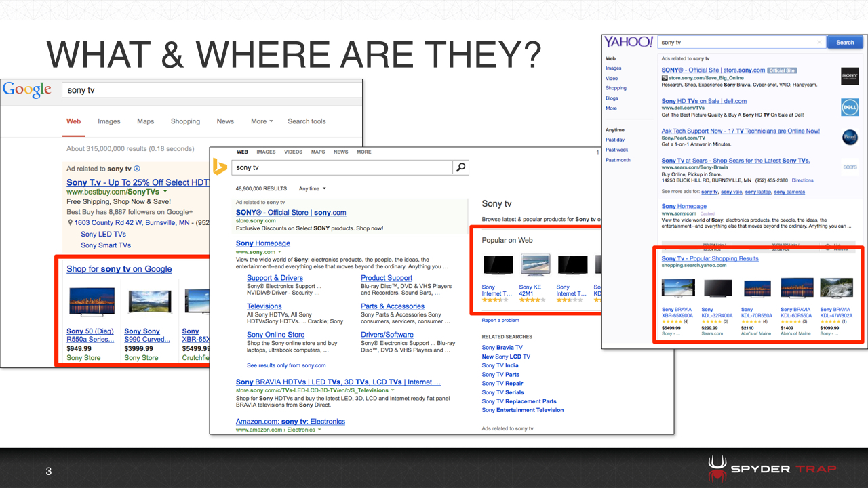Switch to News tab in Google
868x488 pixels.
click(225, 121)
